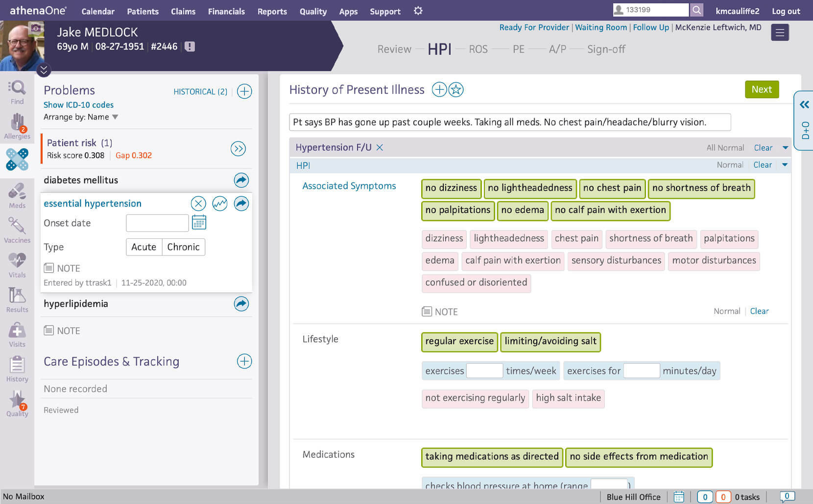The height and width of the screenshot is (504, 813).
Task: Click the exercises times/week input field
Action: [485, 370]
